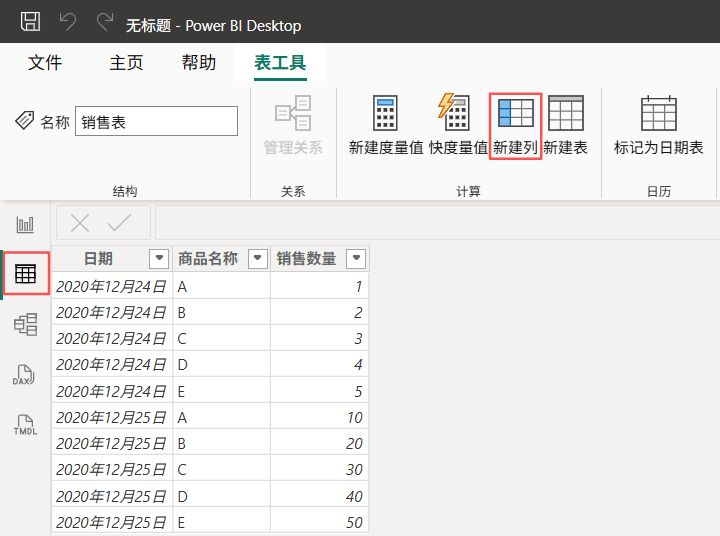Select the 日期 column header
The height and width of the screenshot is (536, 720).
click(x=112, y=259)
